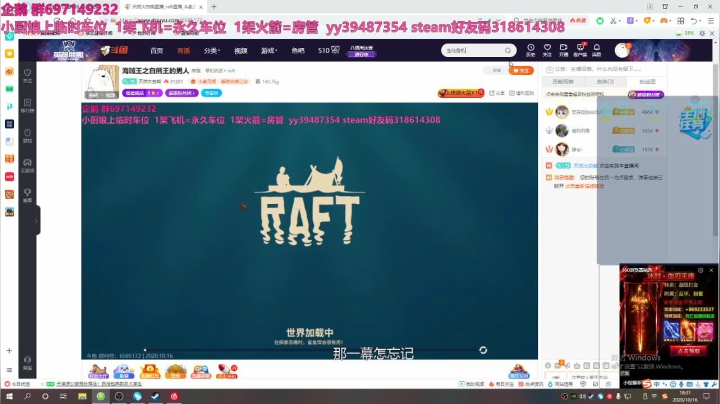Open followed channels heart icon in header
Image resolution: width=720 pixels, height=404 pixels.
tap(547, 50)
